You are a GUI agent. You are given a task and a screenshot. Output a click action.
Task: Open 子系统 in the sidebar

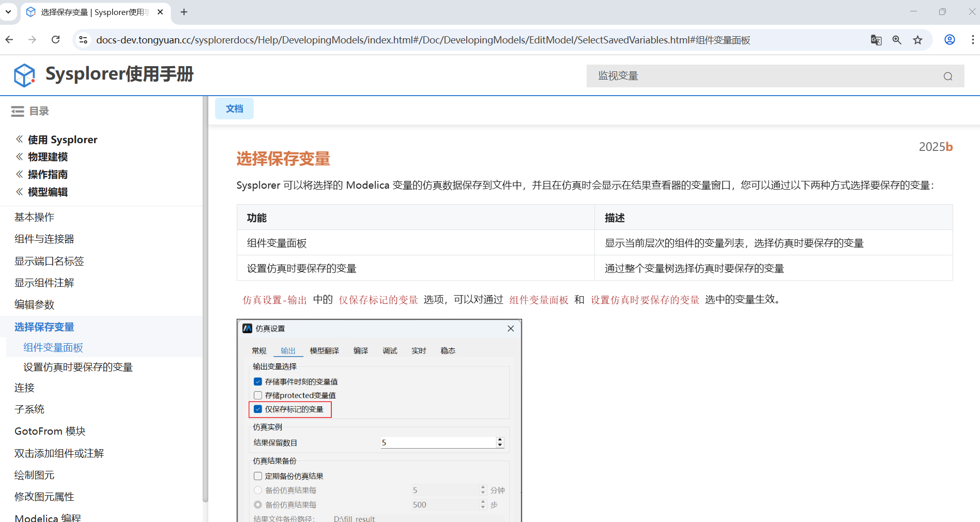pyautogui.click(x=29, y=409)
